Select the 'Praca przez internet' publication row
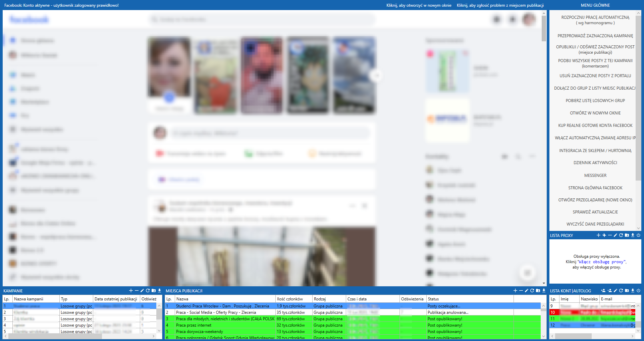This screenshot has height=341, width=644. point(194,325)
